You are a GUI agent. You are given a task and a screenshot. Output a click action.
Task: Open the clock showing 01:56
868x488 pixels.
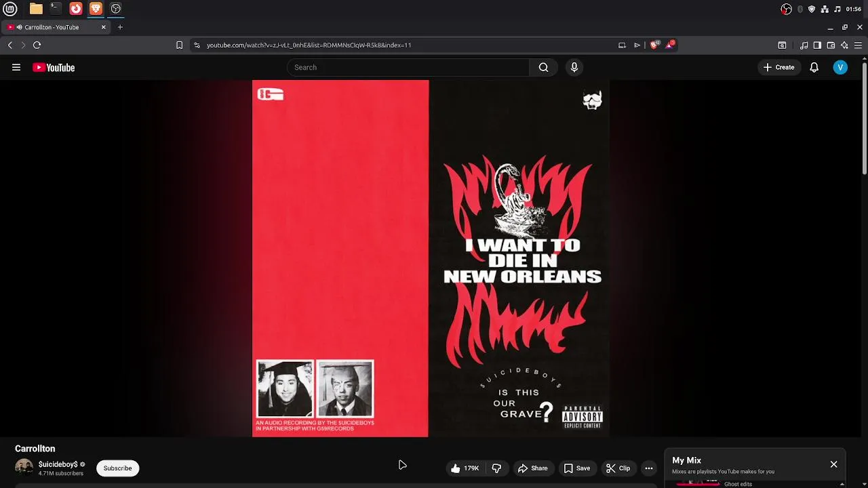854,9
